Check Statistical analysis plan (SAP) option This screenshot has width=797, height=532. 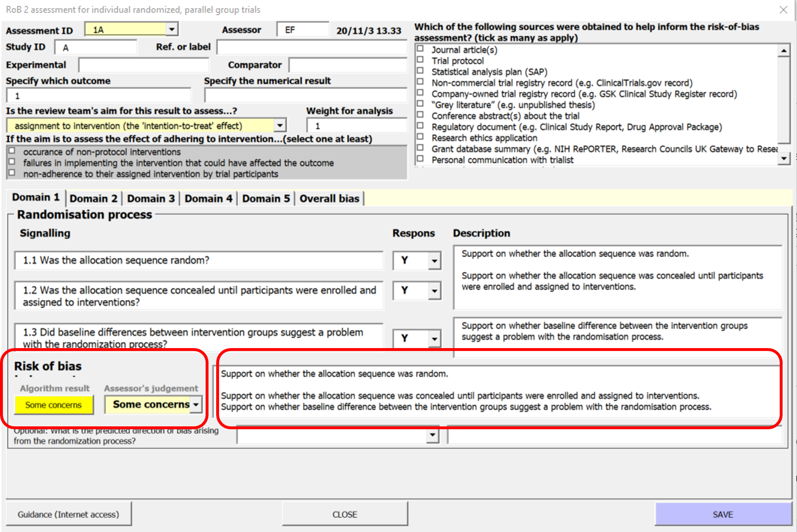[420, 71]
